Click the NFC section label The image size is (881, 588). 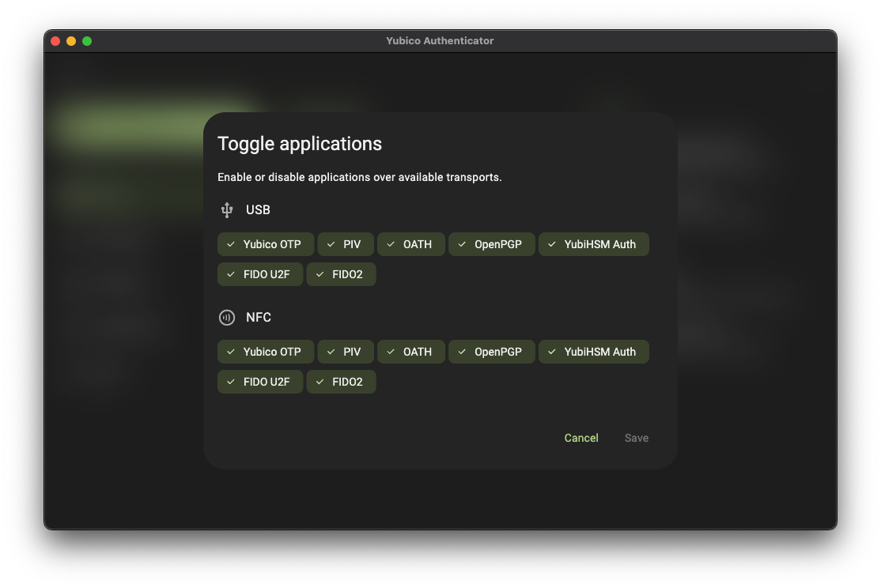(x=259, y=317)
